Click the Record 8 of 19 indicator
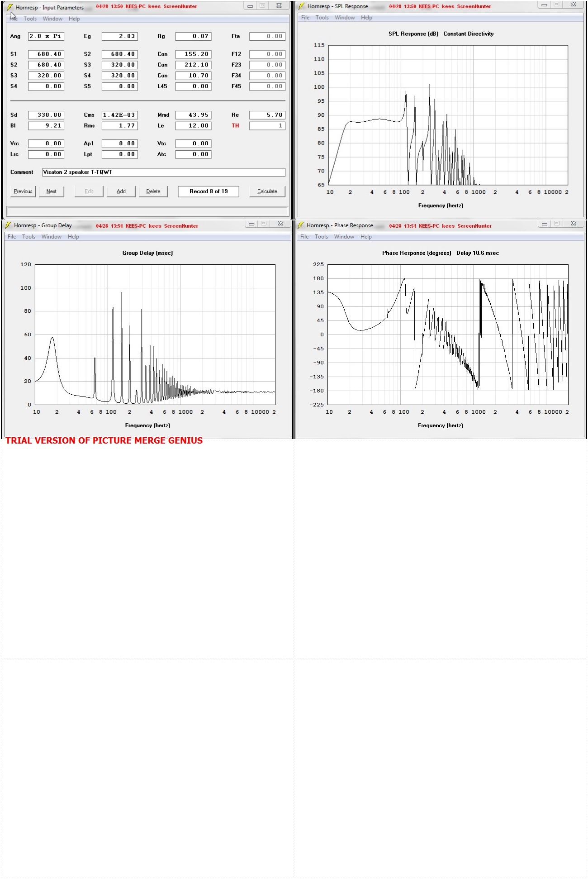 tap(209, 191)
